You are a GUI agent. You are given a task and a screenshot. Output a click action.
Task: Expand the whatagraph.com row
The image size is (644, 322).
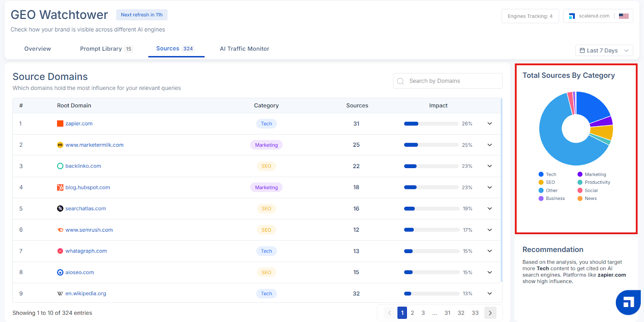click(490, 251)
